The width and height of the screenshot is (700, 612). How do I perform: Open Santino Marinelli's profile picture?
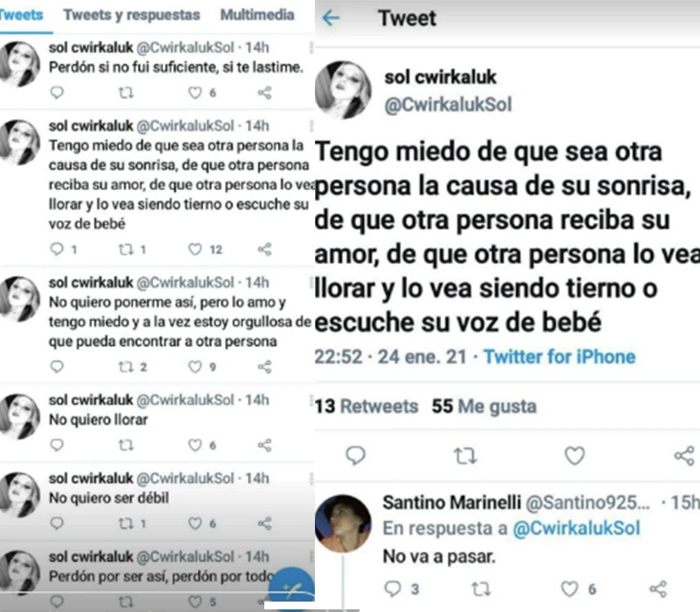[x=343, y=523]
